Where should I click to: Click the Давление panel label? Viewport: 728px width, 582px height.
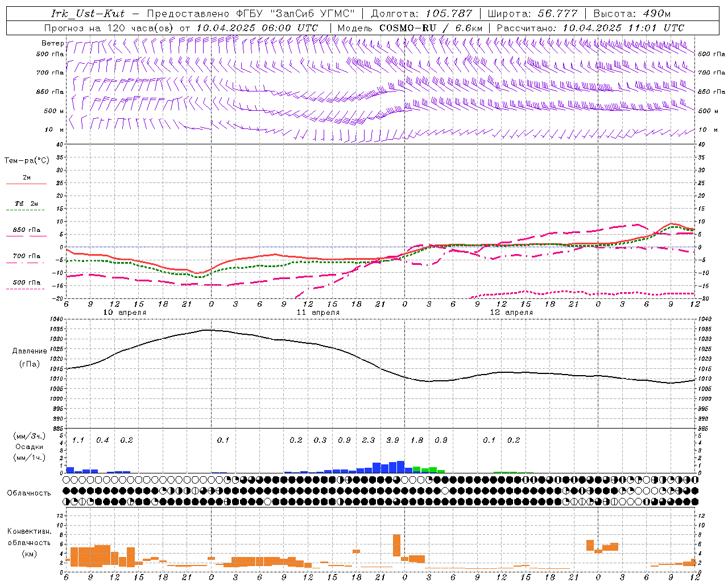coord(30,351)
